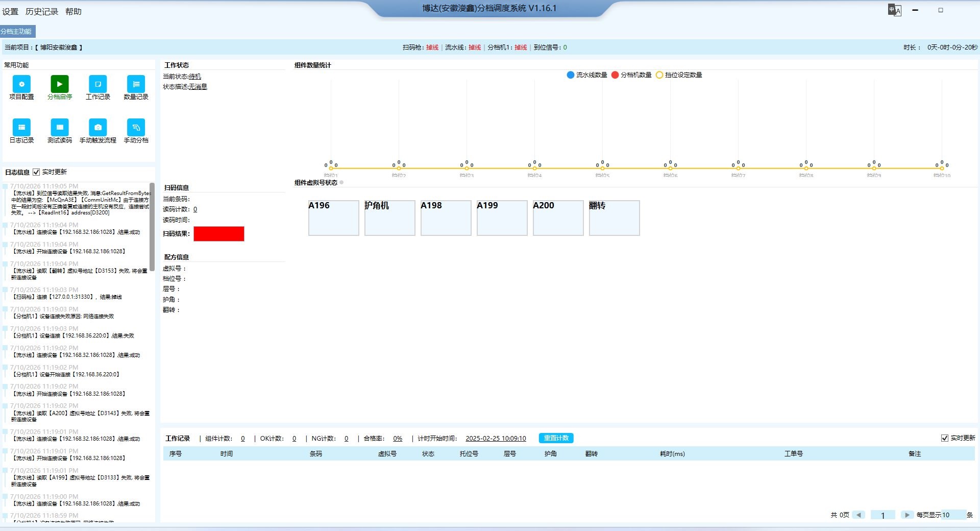Go to the previous page arrow in pagination

[x=859, y=515]
